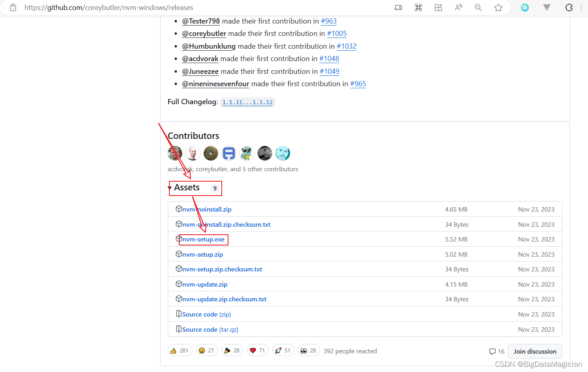Viewport: 588px width, 372px height.
Task: Download nvm-noinstall.zip.checksum.txt
Action: click(226, 224)
